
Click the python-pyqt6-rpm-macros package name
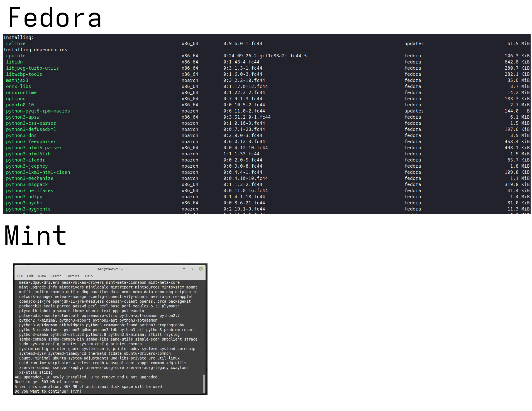38,111
